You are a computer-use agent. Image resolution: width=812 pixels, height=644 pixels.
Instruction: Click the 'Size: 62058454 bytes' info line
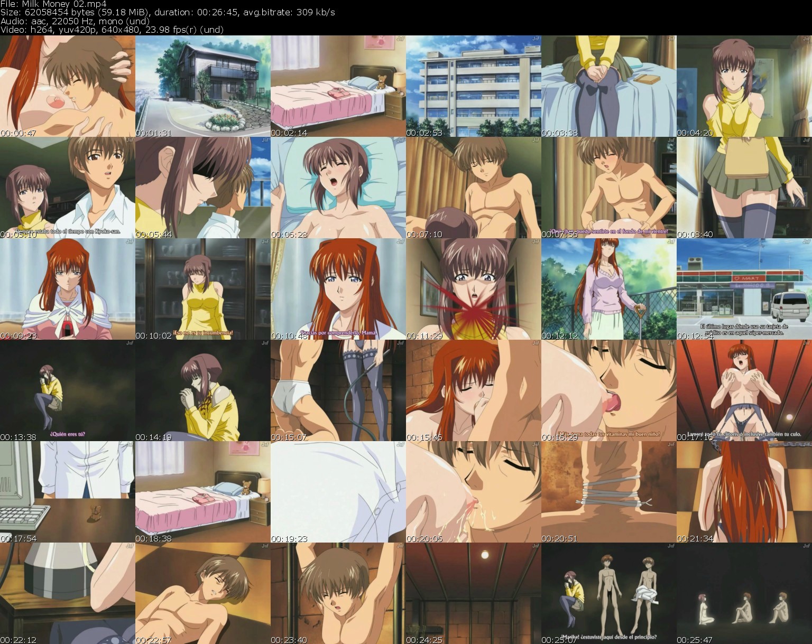coord(168,12)
